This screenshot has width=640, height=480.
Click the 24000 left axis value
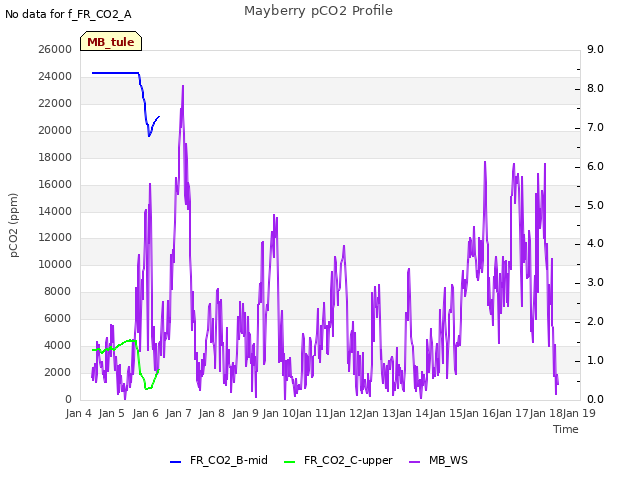(55, 76)
